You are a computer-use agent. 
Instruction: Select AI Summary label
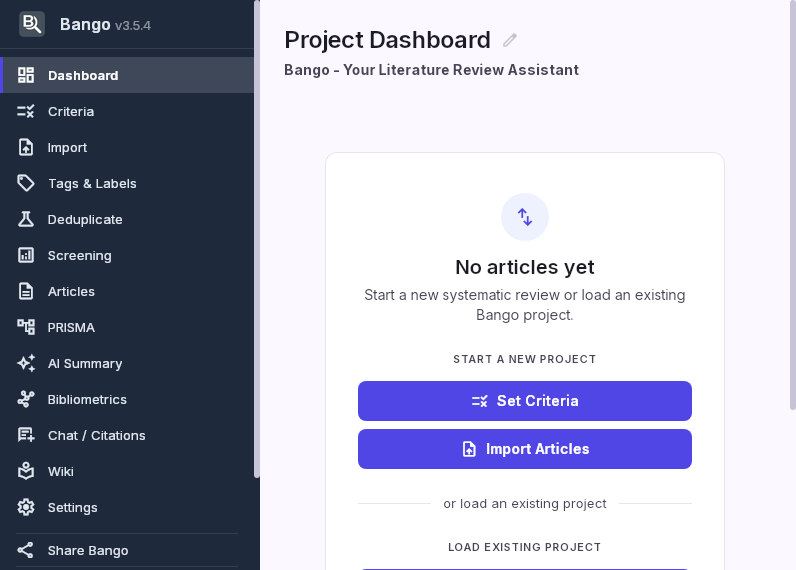click(x=85, y=364)
